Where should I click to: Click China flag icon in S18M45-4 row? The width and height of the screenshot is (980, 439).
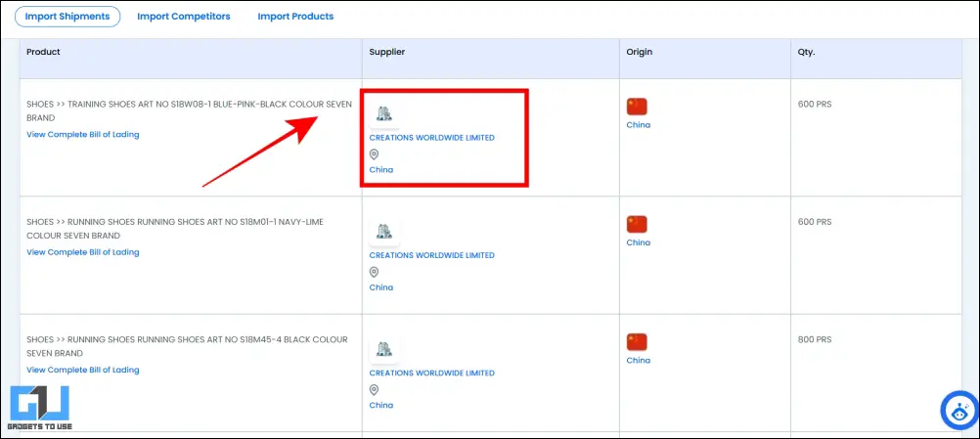pyautogui.click(x=637, y=342)
